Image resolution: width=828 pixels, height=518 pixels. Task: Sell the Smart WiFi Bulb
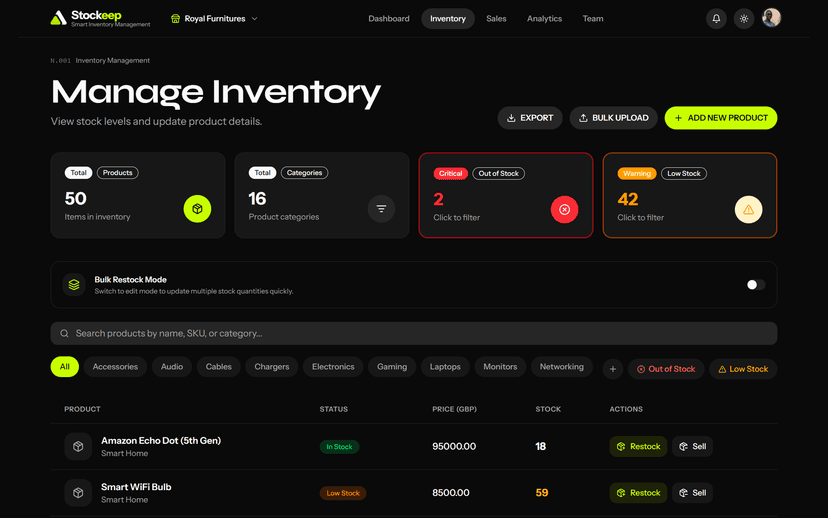[x=692, y=493]
